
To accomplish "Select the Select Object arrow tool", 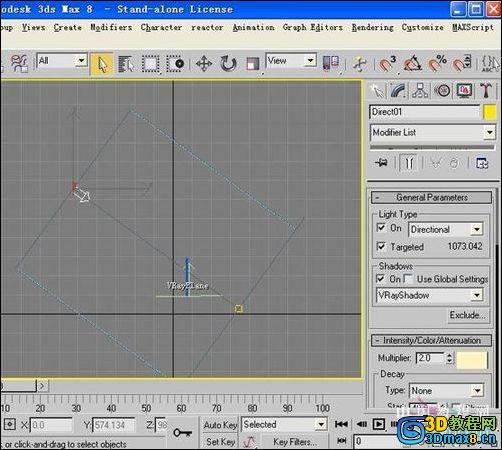I will click(x=102, y=63).
